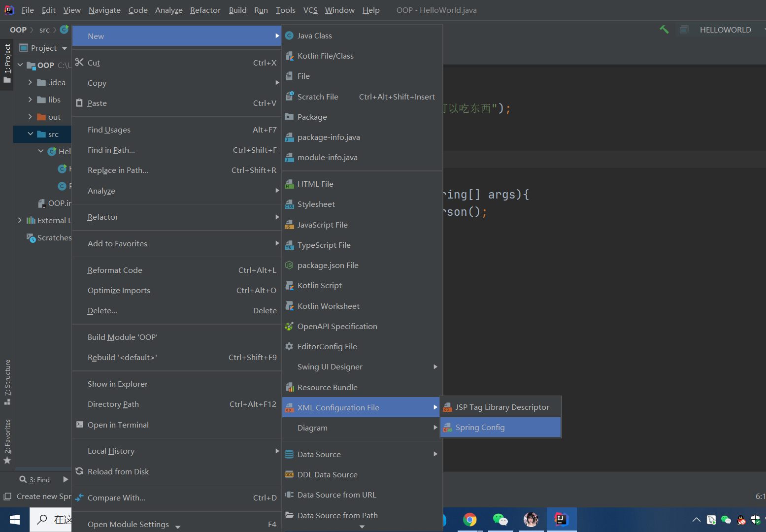The height and width of the screenshot is (532, 766).
Task: Click the Stylesheet CSS icon
Action: (x=290, y=204)
